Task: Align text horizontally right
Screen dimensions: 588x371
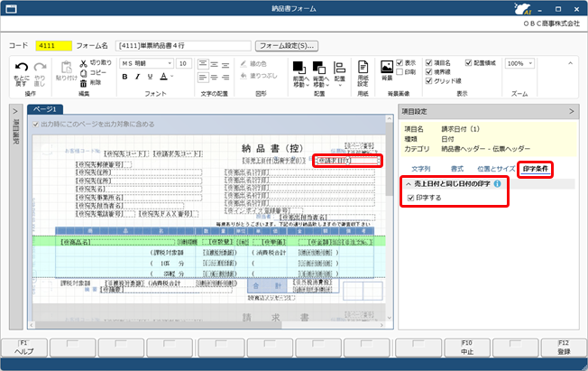Action: click(x=225, y=78)
